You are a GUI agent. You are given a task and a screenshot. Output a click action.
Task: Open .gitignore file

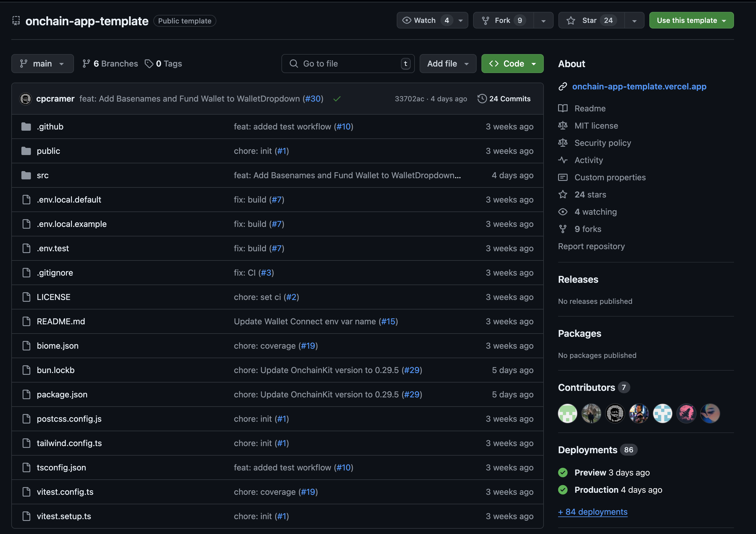pyautogui.click(x=55, y=273)
